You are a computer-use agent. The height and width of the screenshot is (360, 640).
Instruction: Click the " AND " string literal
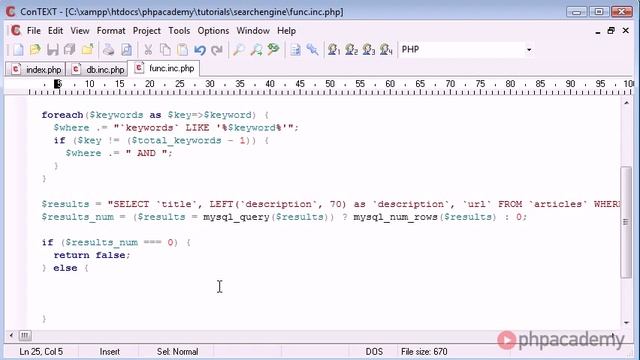[147, 153]
